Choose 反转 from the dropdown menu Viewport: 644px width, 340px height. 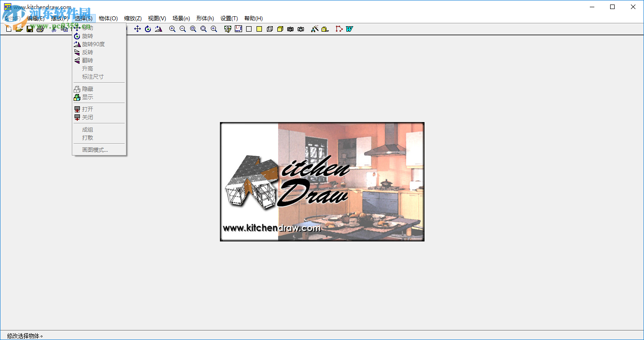(99, 52)
